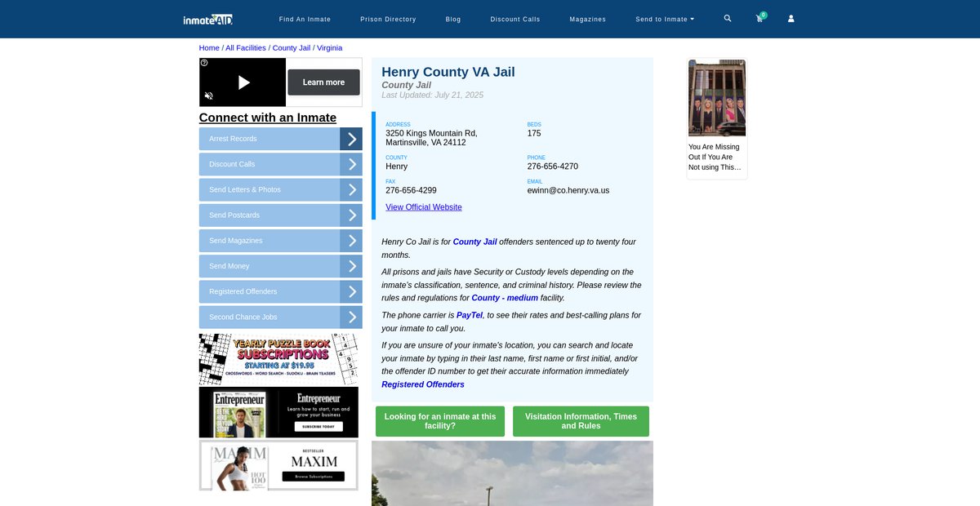Click Registered Offenders link in description

click(x=423, y=384)
